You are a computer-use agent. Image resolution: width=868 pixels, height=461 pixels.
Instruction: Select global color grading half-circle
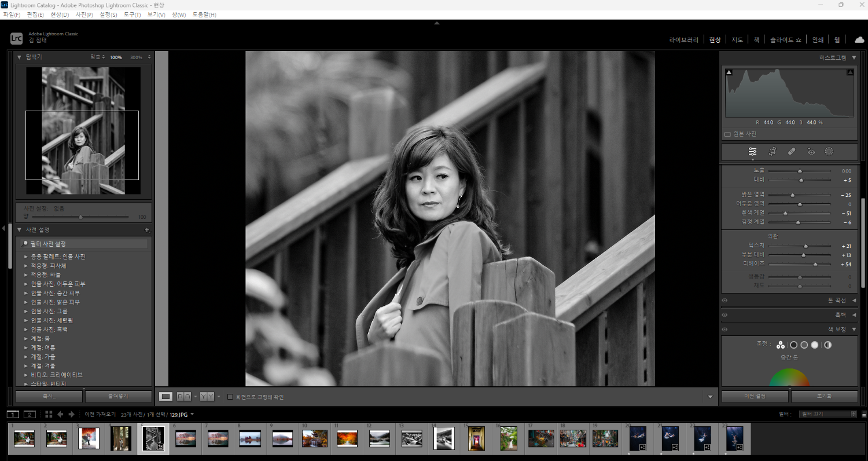click(828, 345)
